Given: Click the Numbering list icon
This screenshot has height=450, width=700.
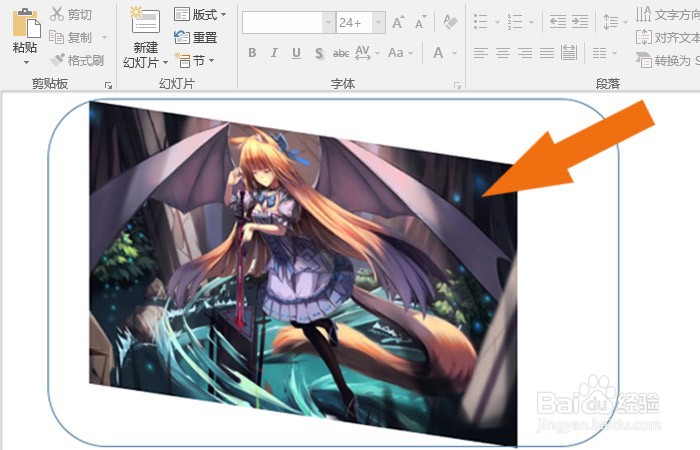Looking at the screenshot, I should pyautogui.click(x=515, y=21).
